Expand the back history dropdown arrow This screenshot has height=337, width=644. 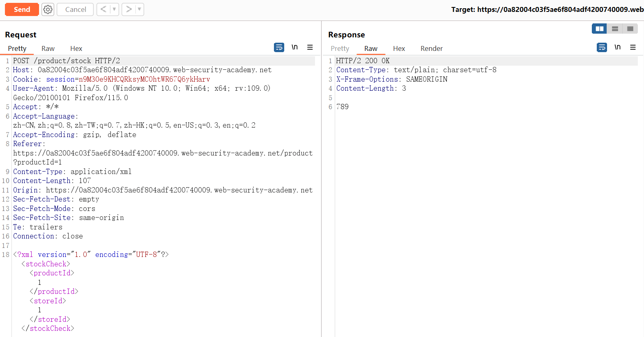[114, 9]
